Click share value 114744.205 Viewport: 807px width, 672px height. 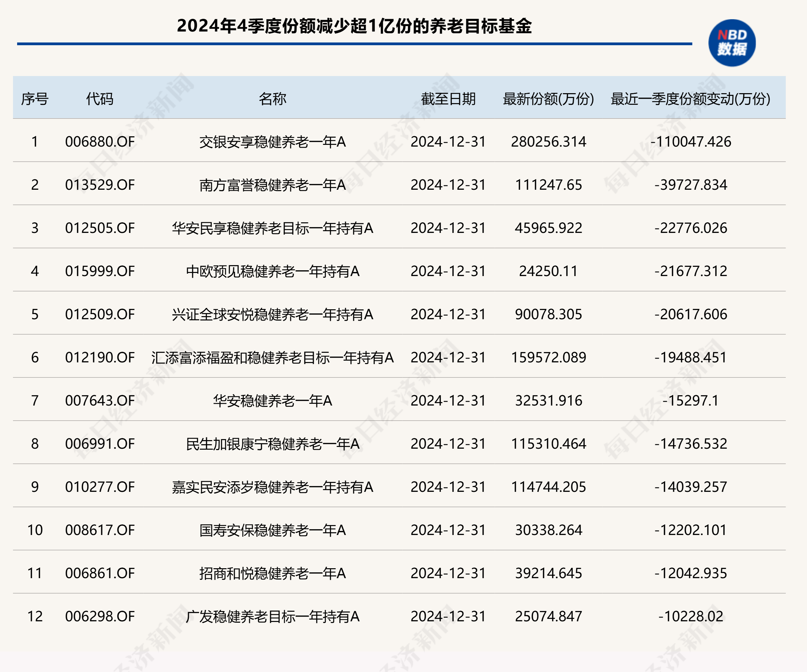[548, 487]
